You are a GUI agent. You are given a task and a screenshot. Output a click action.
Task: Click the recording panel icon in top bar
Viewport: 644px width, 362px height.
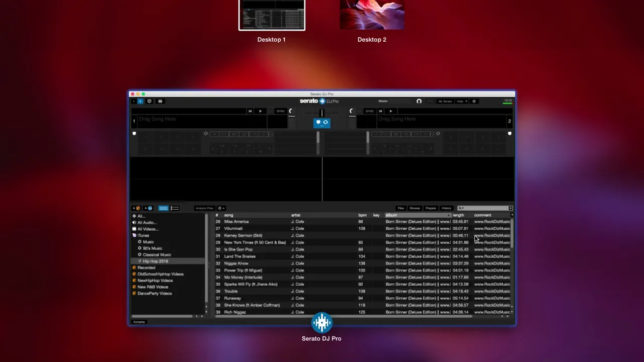coord(149,101)
